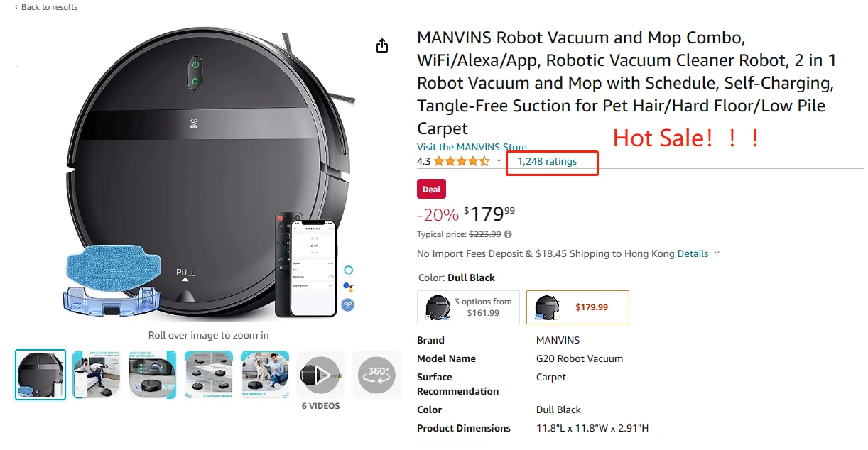Screen dimensions: 868x450
Task: Click the back arrow to results
Action: point(16,7)
